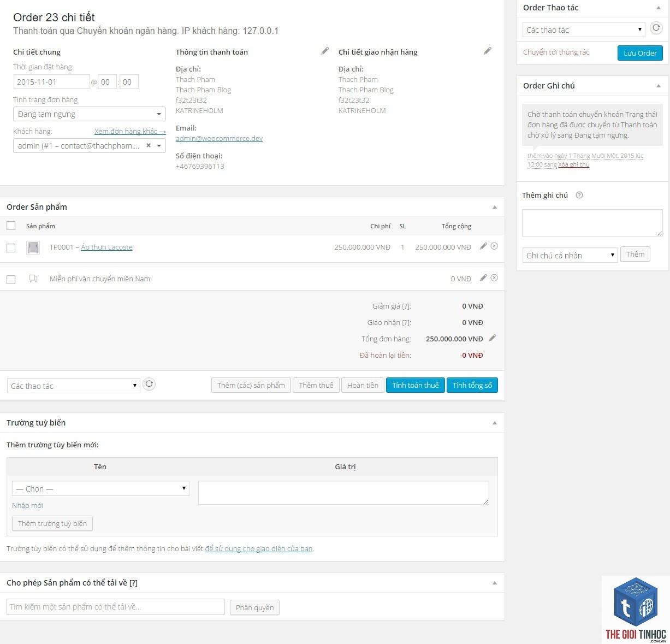This screenshot has height=644, width=670.
Task: Click Đã hoàn lại tiền -0 VNĐ value
Action: click(x=471, y=355)
